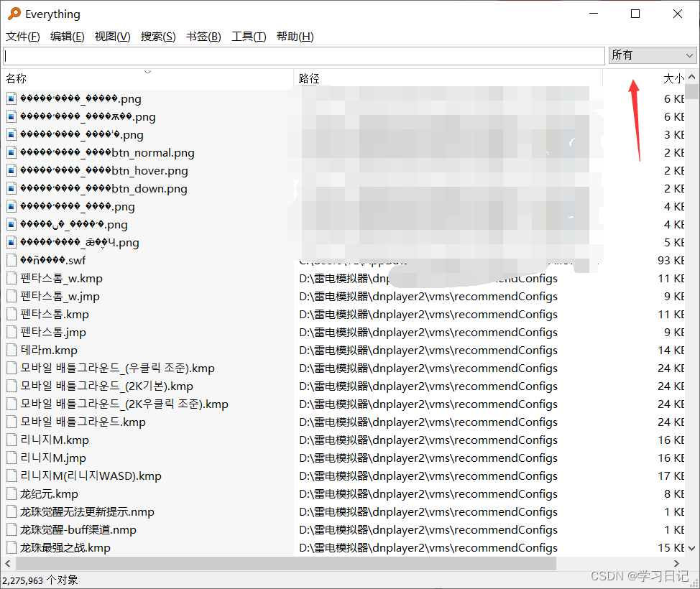Screen dimensions: 700x589
Task: Click file icon of 펜타스톰.kmp
Action: [11, 314]
